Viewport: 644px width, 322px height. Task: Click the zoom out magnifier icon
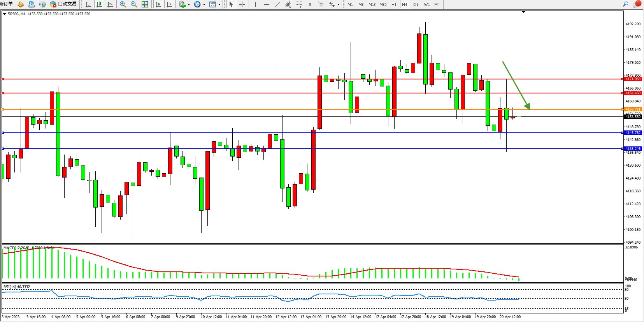(134, 4)
